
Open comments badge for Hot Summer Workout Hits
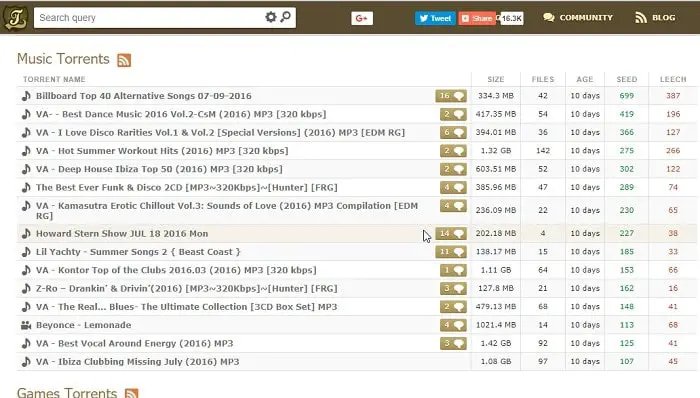coord(453,151)
